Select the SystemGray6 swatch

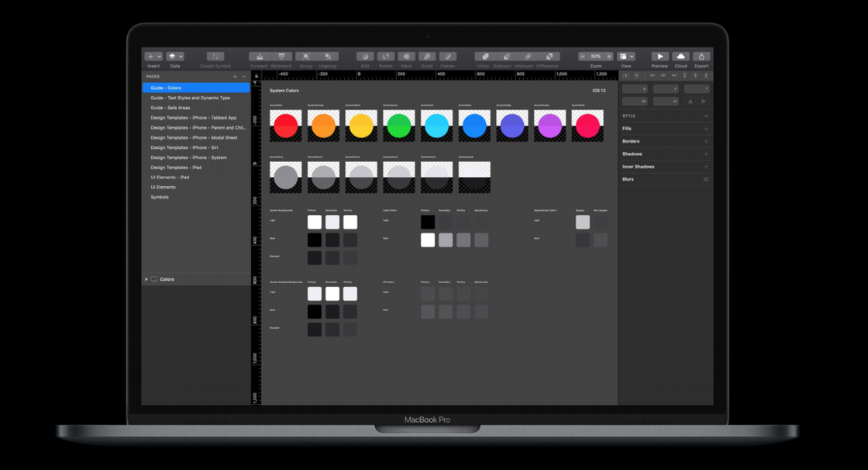pos(474,178)
